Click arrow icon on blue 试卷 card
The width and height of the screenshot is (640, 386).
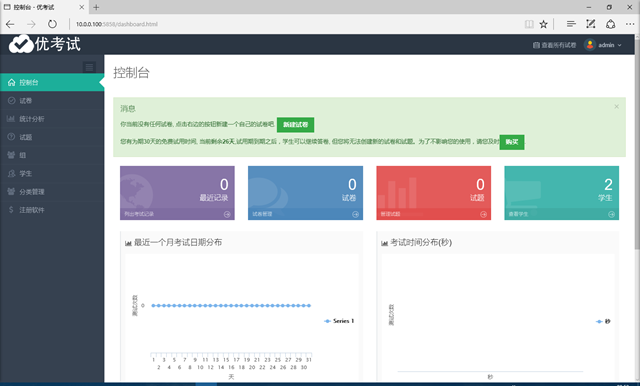(356, 214)
